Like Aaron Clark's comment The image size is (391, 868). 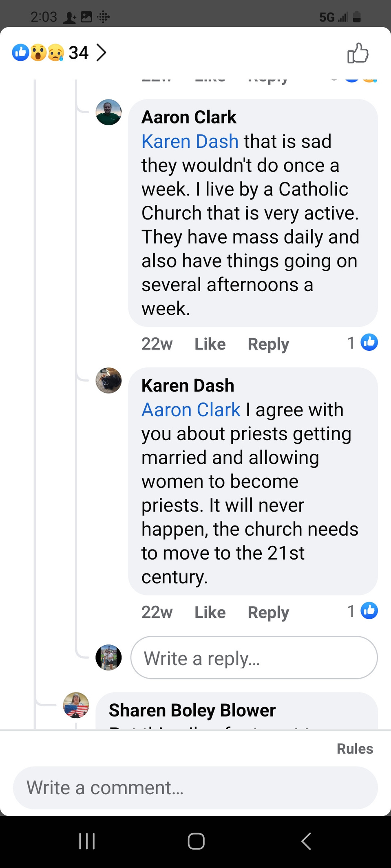click(210, 344)
